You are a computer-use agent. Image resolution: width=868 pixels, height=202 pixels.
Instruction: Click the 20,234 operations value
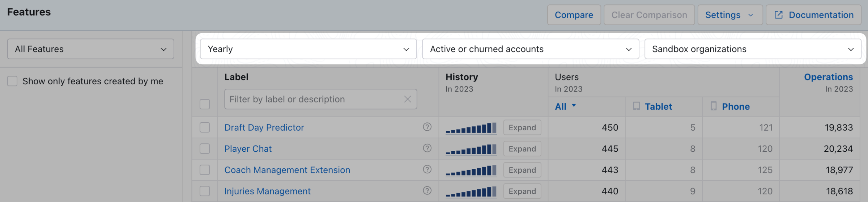click(838, 149)
